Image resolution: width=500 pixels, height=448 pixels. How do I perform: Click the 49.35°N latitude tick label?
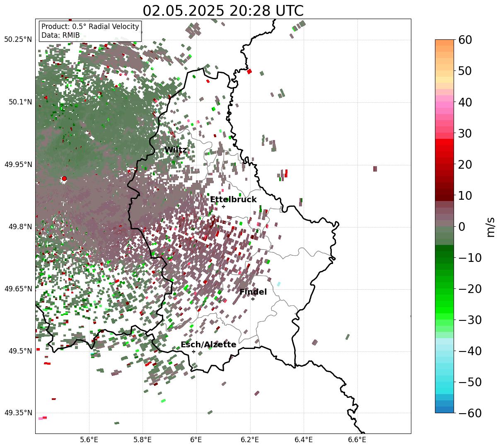pyautogui.click(x=18, y=413)
